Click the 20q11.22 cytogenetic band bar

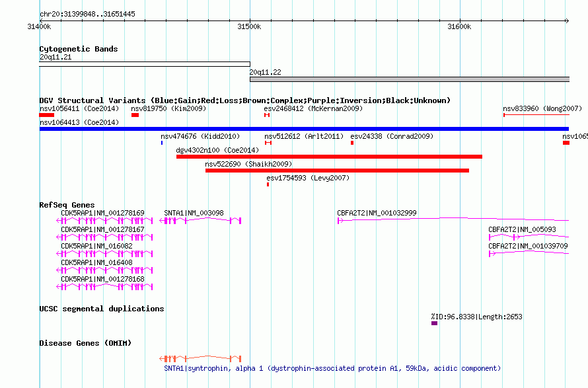(x=410, y=79)
